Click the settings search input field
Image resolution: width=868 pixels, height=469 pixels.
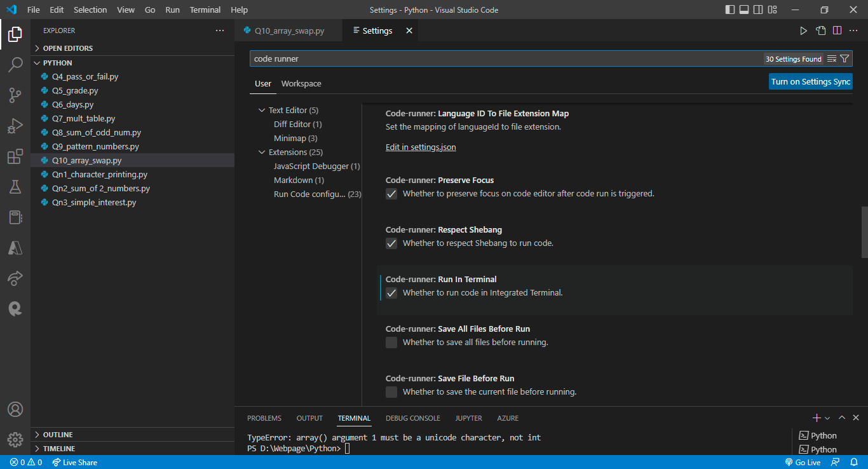click(x=506, y=58)
